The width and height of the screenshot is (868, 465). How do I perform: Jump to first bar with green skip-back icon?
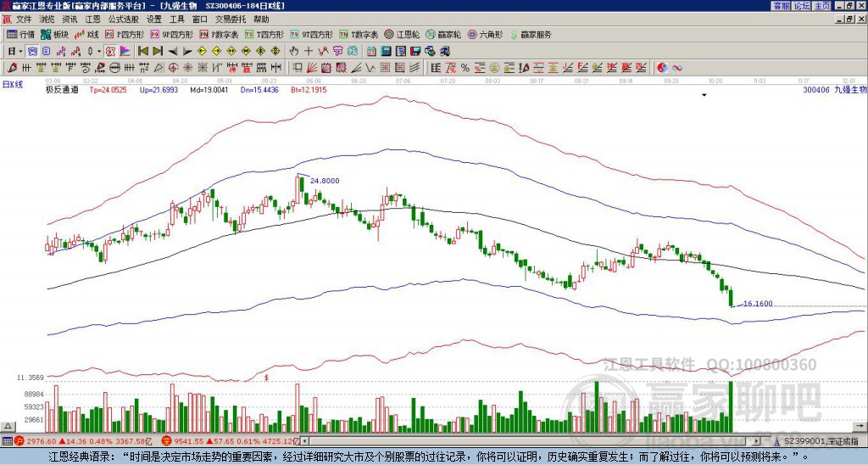(142, 51)
